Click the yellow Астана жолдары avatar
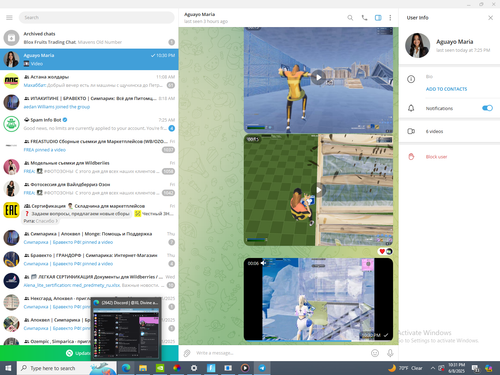The image size is (500, 375). (x=11, y=81)
